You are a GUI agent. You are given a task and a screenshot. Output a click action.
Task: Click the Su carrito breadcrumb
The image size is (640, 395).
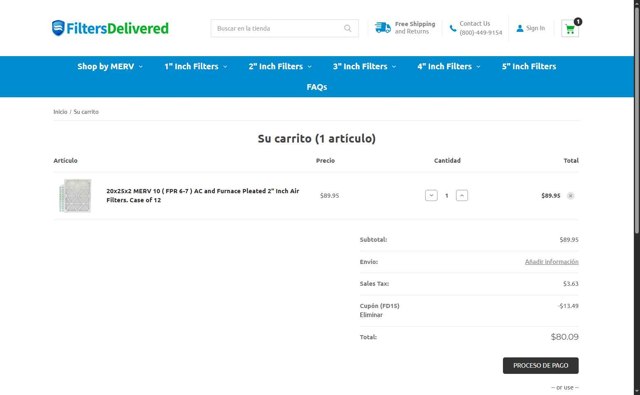[x=86, y=112]
